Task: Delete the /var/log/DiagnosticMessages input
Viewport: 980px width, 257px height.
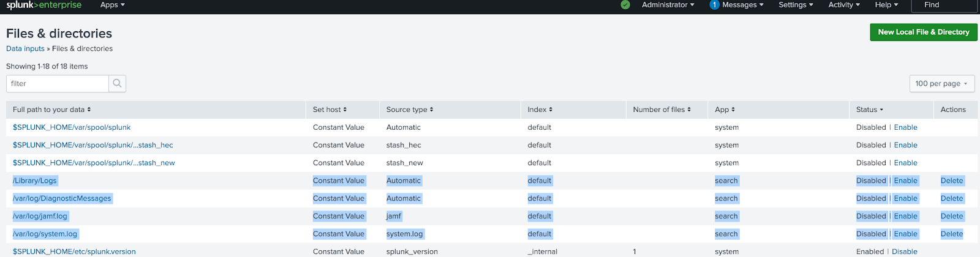Action: click(952, 198)
